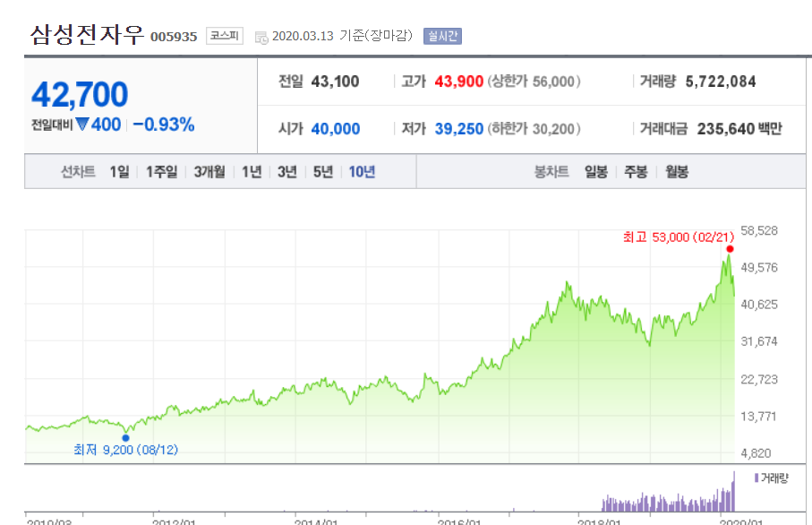The image size is (812, 525).
Task: Open the 월봉 monthly candle chart
Action: click(676, 171)
